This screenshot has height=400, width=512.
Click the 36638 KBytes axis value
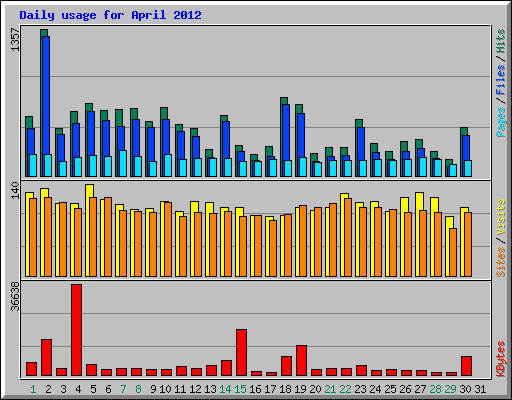coord(15,296)
